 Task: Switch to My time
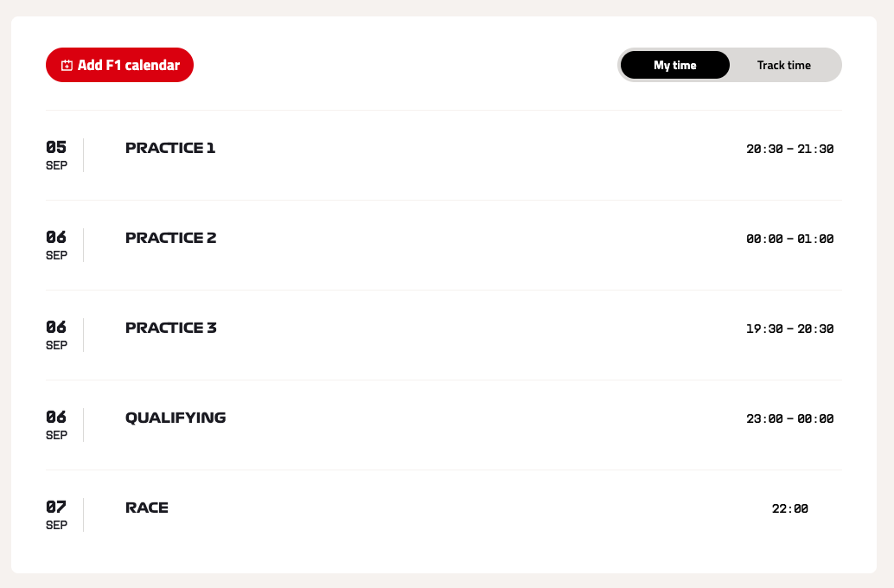point(674,65)
